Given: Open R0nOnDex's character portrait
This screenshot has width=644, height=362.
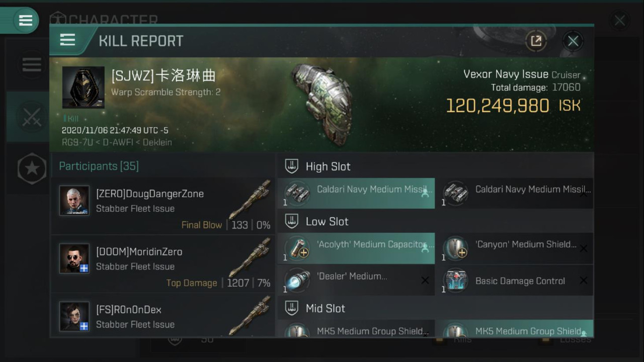Looking at the screenshot, I should pos(74,316).
